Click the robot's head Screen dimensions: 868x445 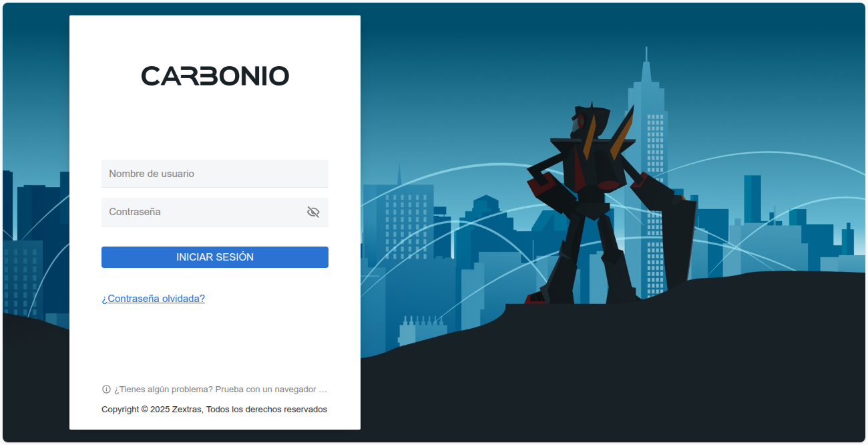click(x=587, y=121)
